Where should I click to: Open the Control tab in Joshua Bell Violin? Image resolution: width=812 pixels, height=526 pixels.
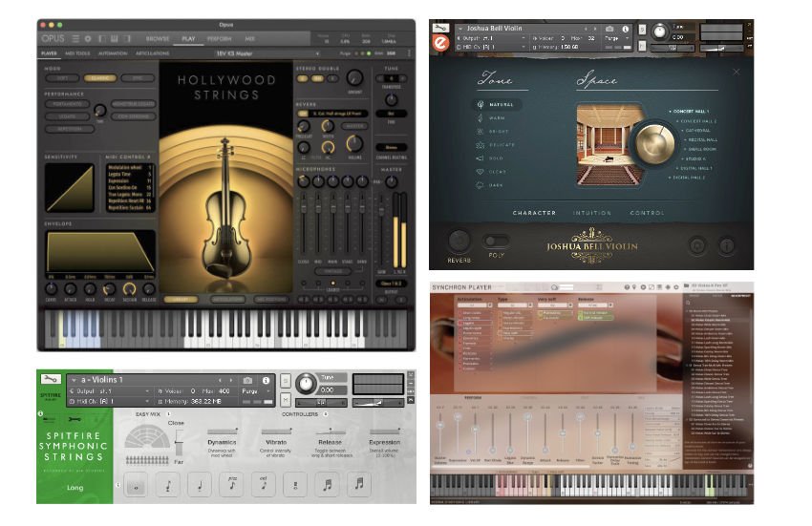tap(647, 213)
